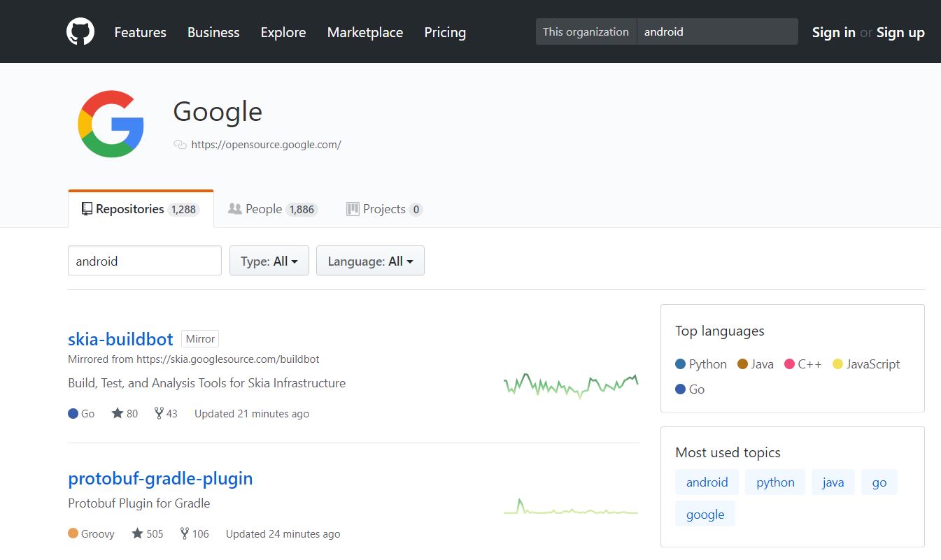This screenshot has height=560, width=941.
Task: Click the repository filter field containing android
Action: pyautogui.click(x=145, y=261)
